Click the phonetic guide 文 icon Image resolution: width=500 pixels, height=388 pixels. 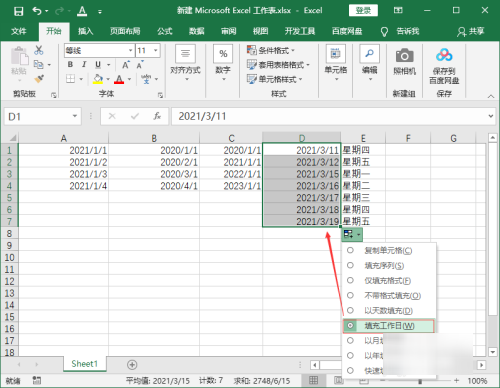pos(146,79)
